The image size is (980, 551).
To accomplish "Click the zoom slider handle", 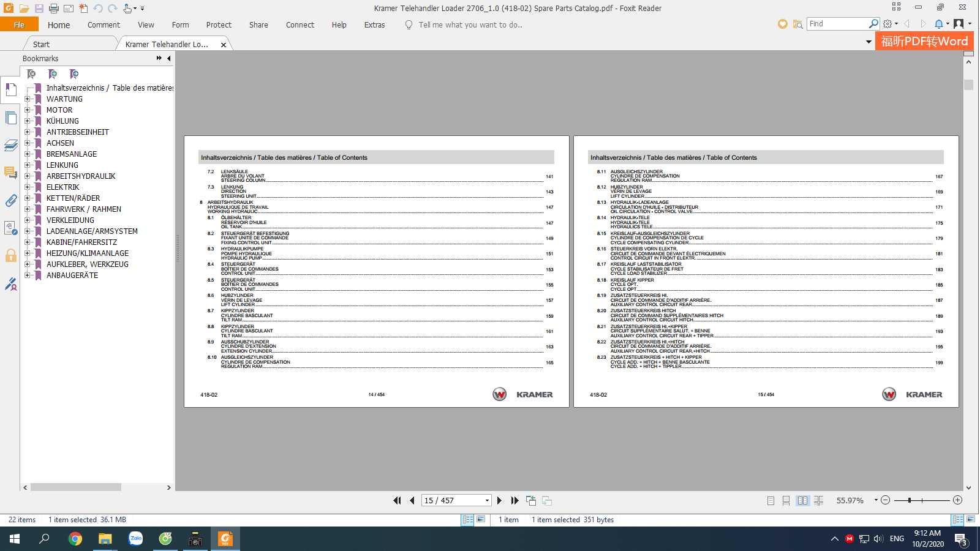I will pyautogui.click(x=910, y=500).
